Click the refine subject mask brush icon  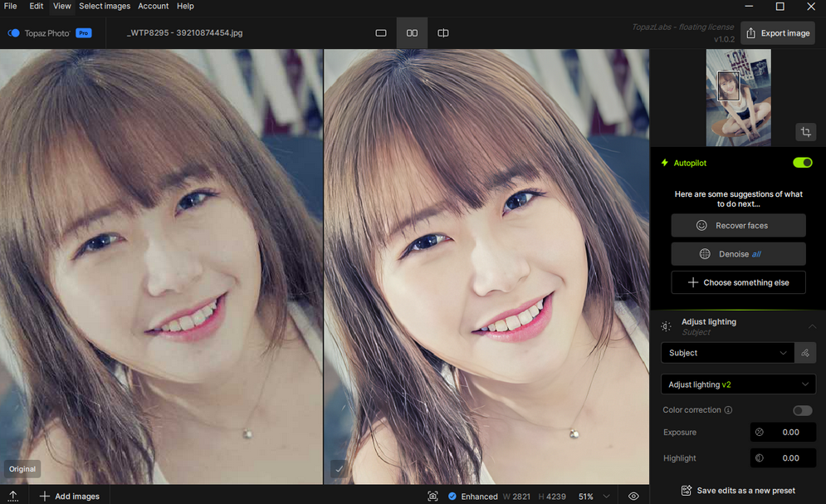click(x=805, y=353)
